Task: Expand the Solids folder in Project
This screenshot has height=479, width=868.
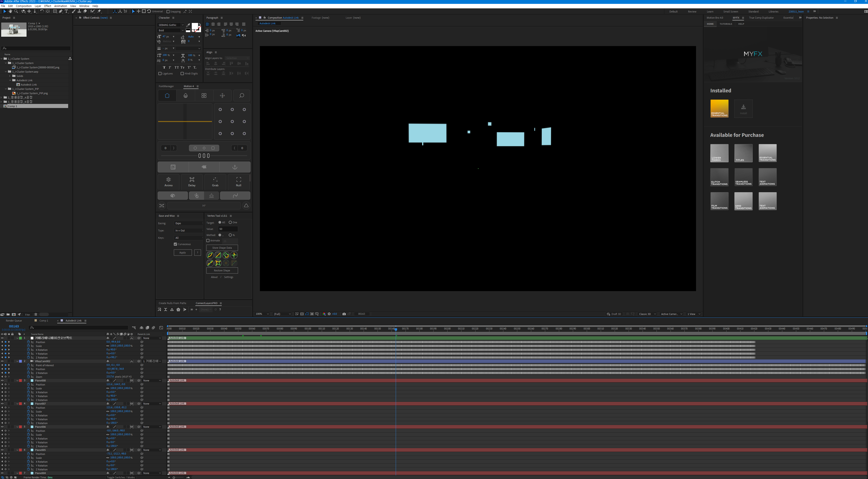Action: 10,76
